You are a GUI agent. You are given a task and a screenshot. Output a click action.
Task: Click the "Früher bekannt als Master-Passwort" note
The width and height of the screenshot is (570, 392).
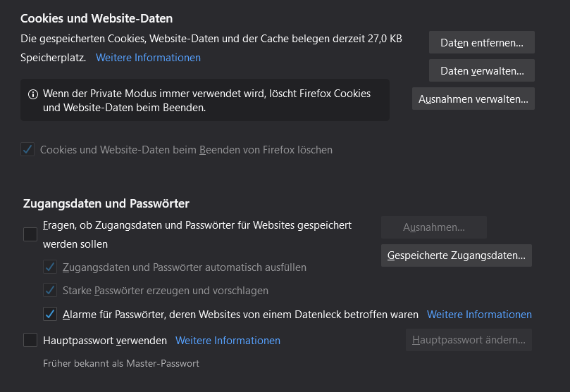pos(120,364)
